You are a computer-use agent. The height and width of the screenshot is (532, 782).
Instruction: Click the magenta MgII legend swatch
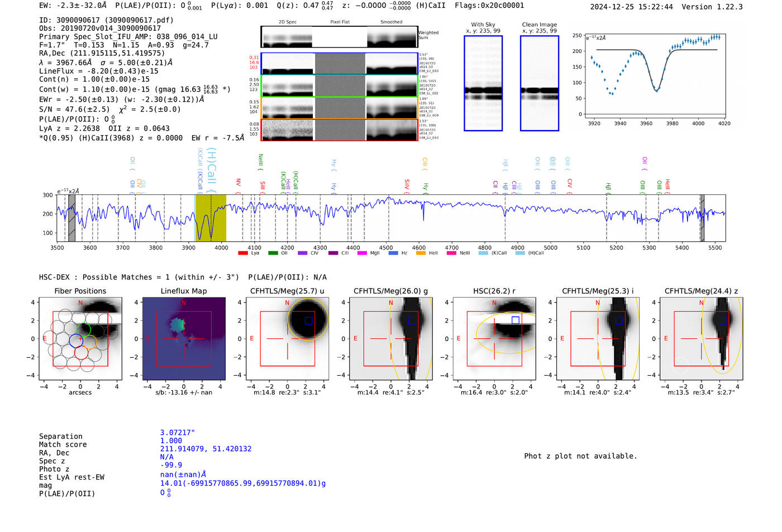[x=362, y=253]
